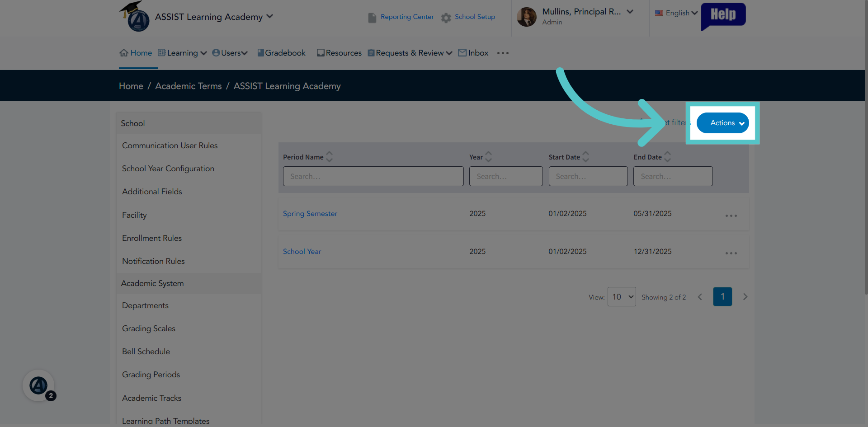The width and height of the screenshot is (868, 427).
Task: Click the Showing 2 of 2 text
Action: click(x=664, y=297)
